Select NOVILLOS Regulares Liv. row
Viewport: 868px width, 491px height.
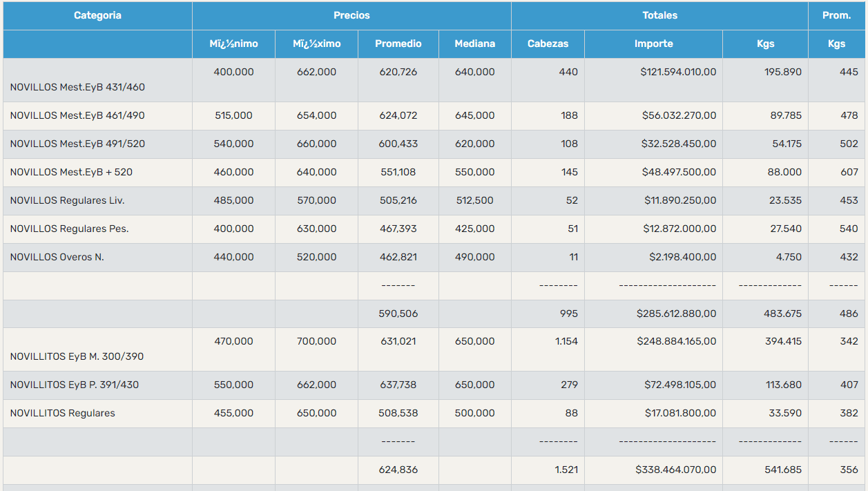(67, 200)
